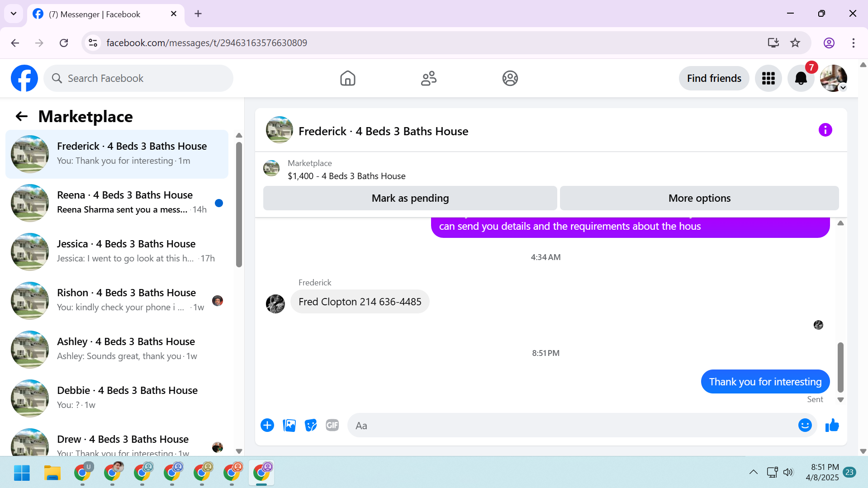
Task: Click the browser Back button
Action: [15, 43]
